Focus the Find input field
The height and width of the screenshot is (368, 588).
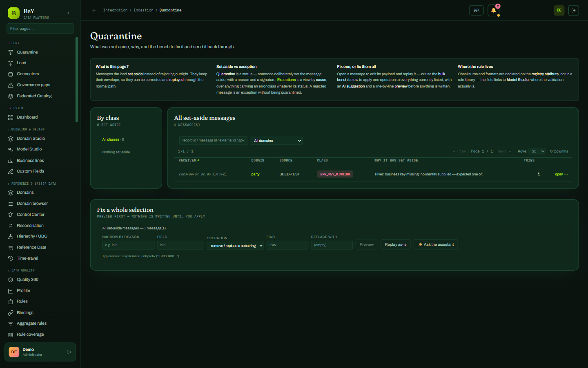pyautogui.click(x=287, y=245)
